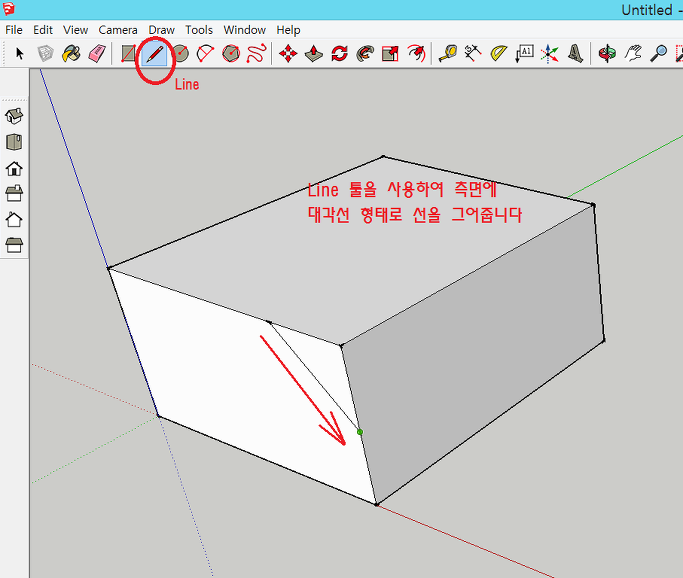683x578 pixels.
Task: Open the Camera menu
Action: click(118, 30)
